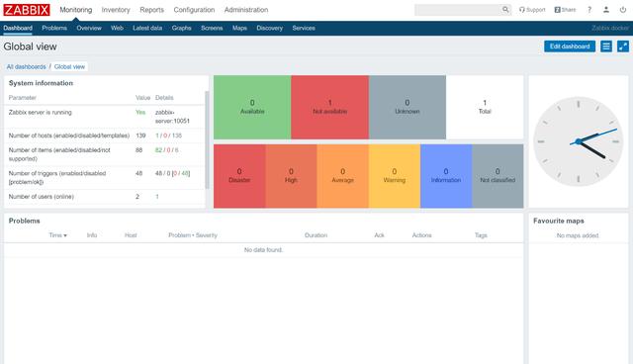Open the Configuration menu
633x364 pixels.
[x=194, y=10]
